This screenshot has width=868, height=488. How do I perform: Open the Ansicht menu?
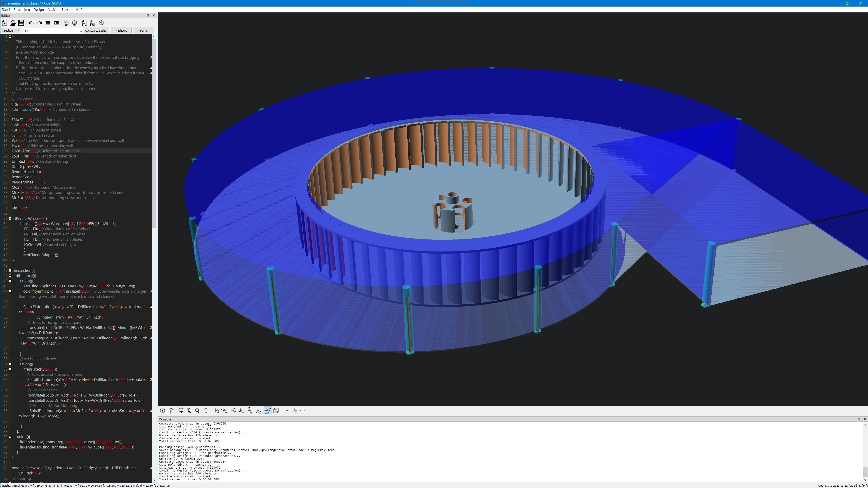[53, 10]
